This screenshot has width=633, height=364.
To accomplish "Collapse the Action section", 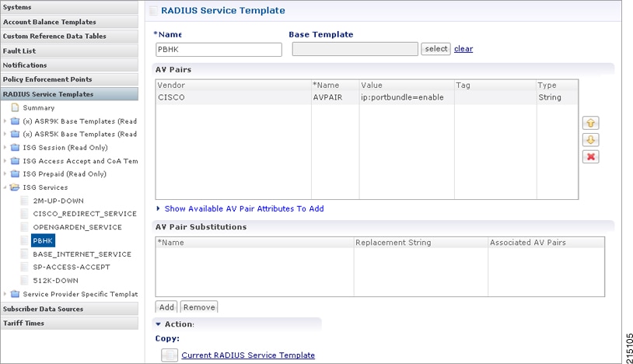I will click(159, 324).
